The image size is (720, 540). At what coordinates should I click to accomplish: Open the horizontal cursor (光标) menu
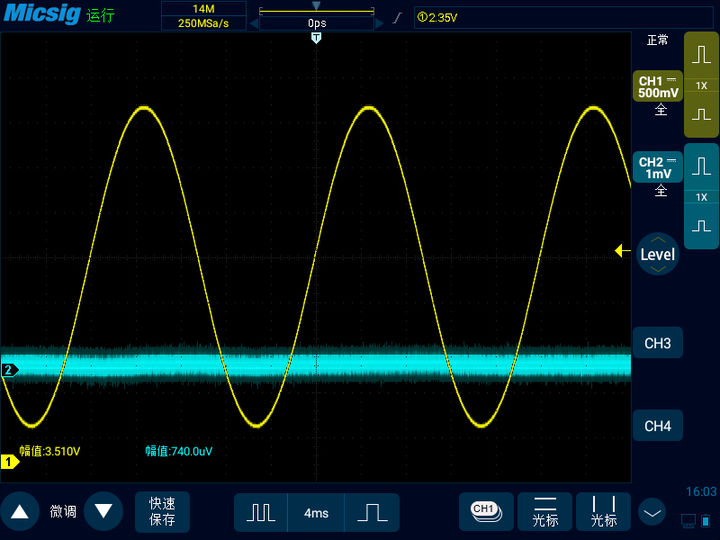pos(545,512)
